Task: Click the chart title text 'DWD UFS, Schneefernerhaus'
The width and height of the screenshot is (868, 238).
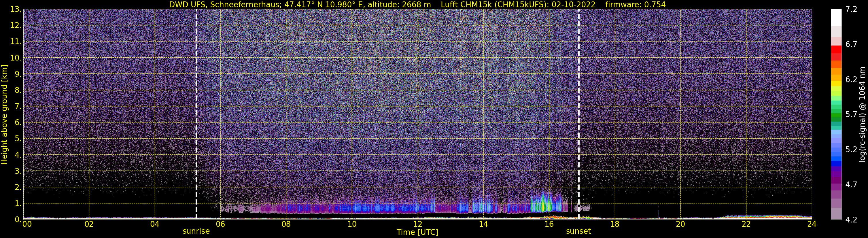Action: (x=224, y=4)
